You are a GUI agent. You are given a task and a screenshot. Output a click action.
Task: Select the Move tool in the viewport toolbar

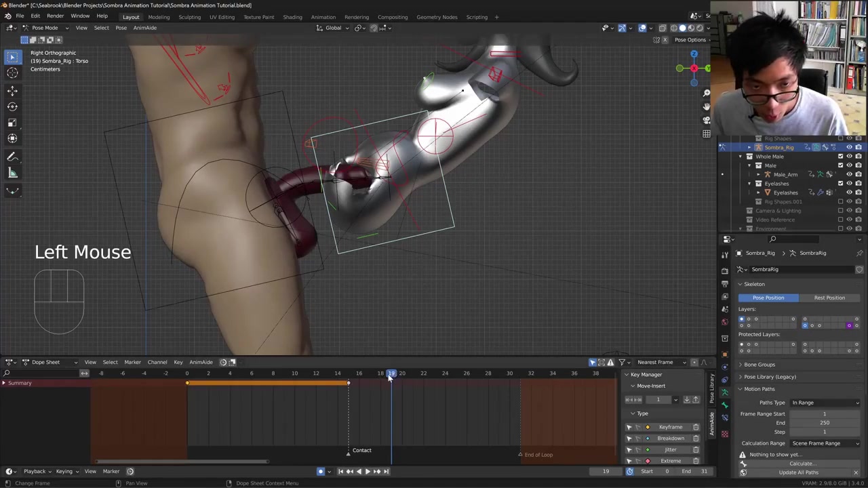tap(12, 90)
